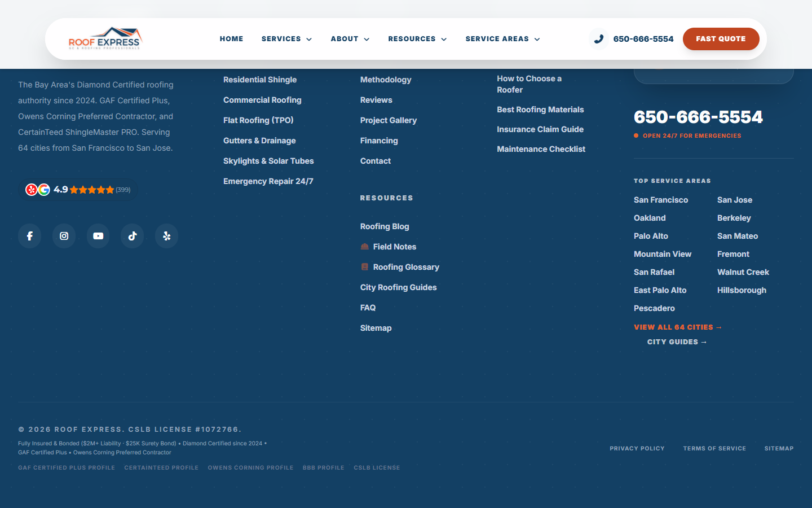This screenshot has height=508, width=812.
Task: Open the Field Notes link
Action: (x=389, y=247)
